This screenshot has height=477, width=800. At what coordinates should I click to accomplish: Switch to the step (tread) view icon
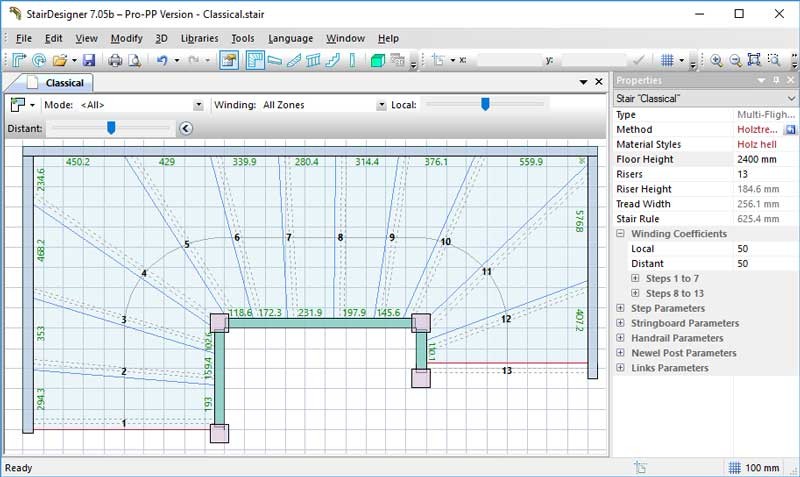tap(274, 60)
